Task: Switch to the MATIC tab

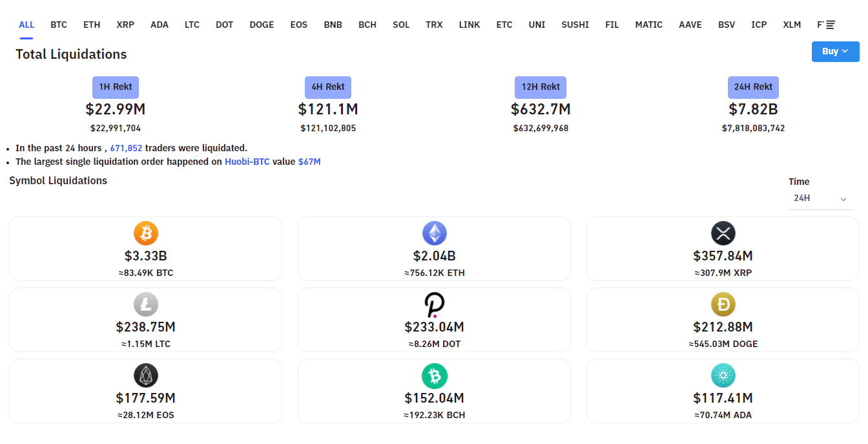Action: coord(649,25)
